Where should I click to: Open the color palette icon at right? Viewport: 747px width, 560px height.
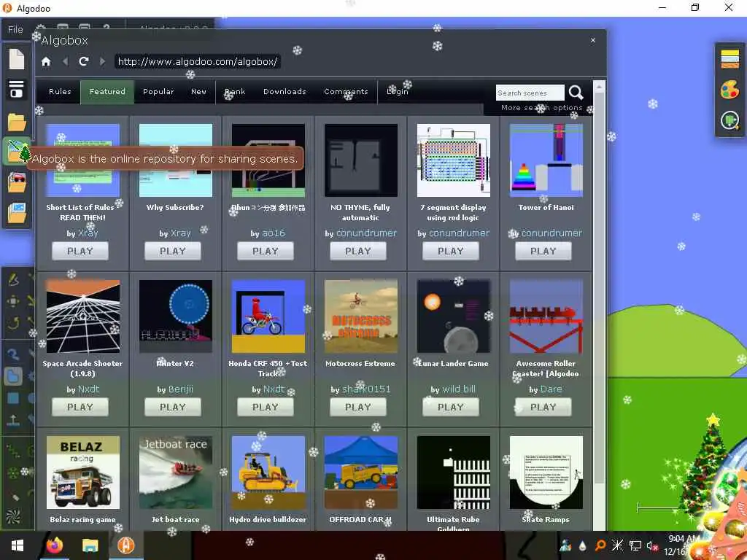tap(729, 90)
